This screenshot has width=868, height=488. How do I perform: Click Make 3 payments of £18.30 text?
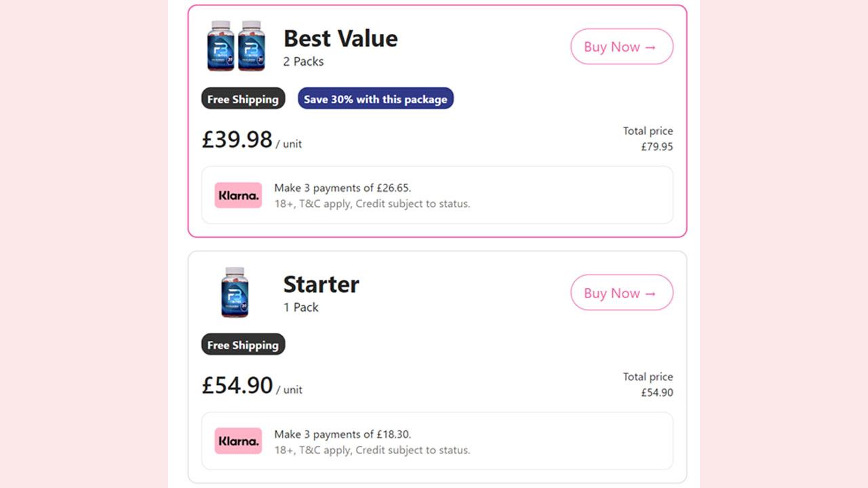click(342, 434)
